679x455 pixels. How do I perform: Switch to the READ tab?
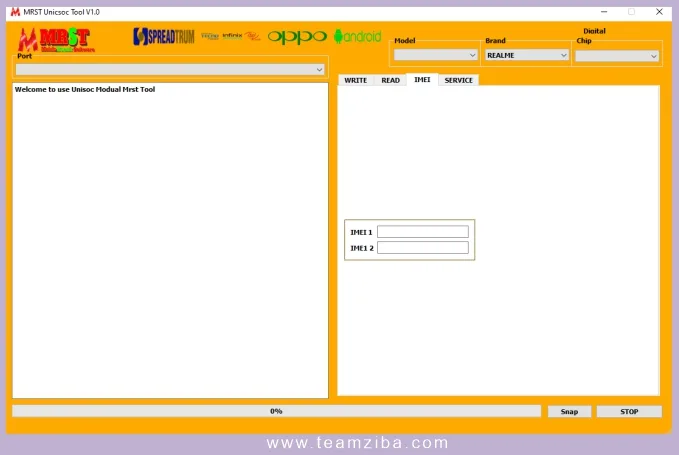point(390,80)
